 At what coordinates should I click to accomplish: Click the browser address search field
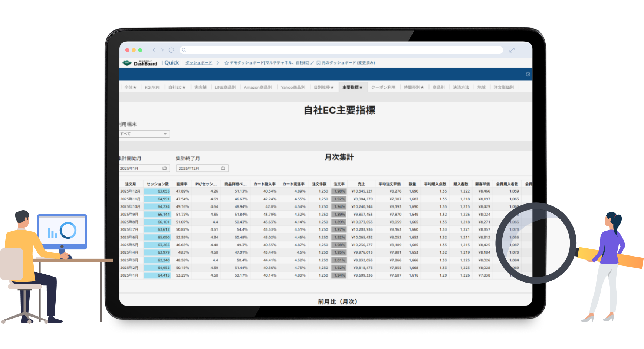341,50
